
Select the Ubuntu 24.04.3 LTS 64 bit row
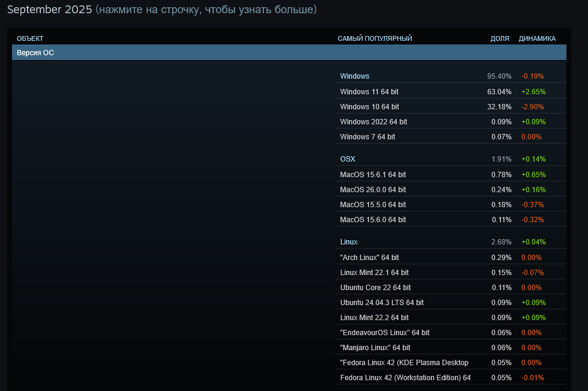(x=451, y=303)
